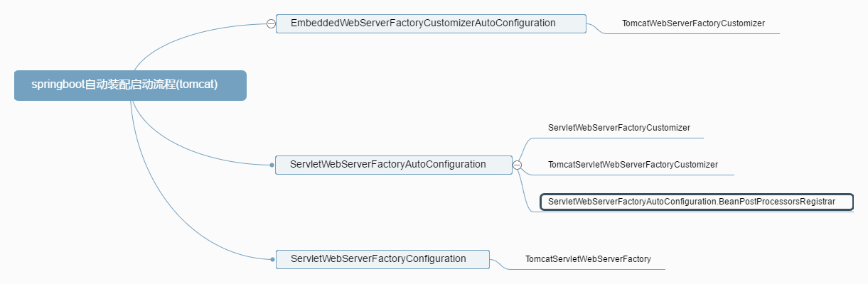Select the ServletWebServerFactoryCustomizer leaf node
Screen dimensions: 868x284
tap(618, 128)
